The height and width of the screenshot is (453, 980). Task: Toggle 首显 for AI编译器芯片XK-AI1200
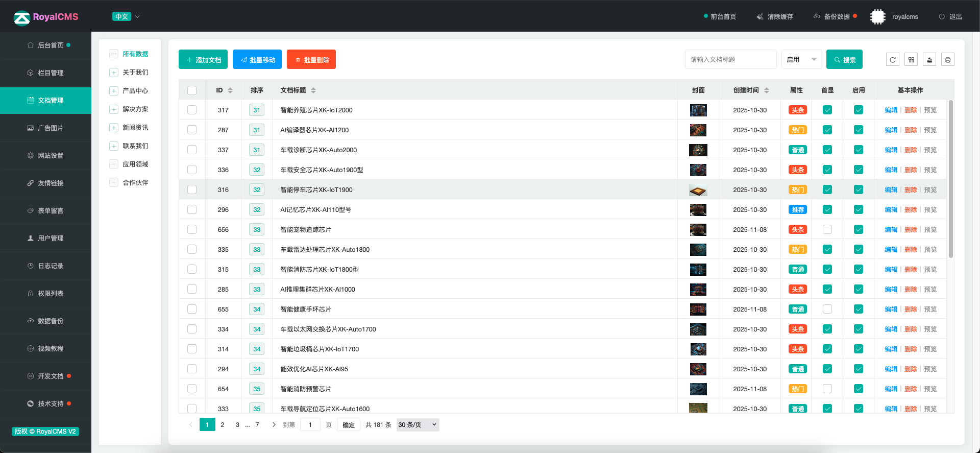pyautogui.click(x=827, y=130)
